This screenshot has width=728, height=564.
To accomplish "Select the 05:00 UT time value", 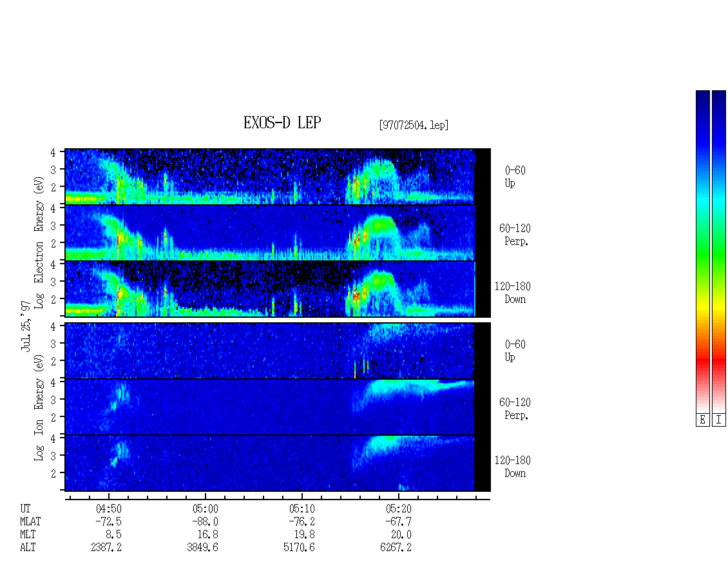I will coord(206,509).
